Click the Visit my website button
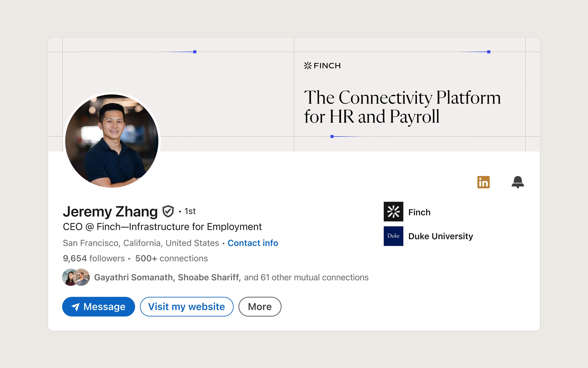The image size is (588, 368). coord(187,307)
